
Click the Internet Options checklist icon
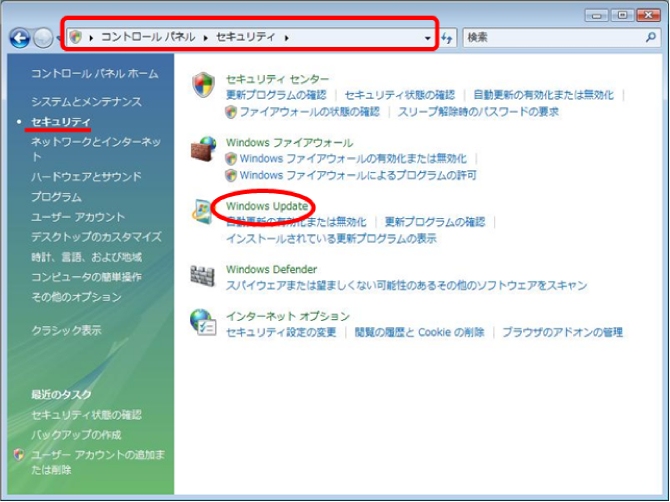pyautogui.click(x=203, y=324)
